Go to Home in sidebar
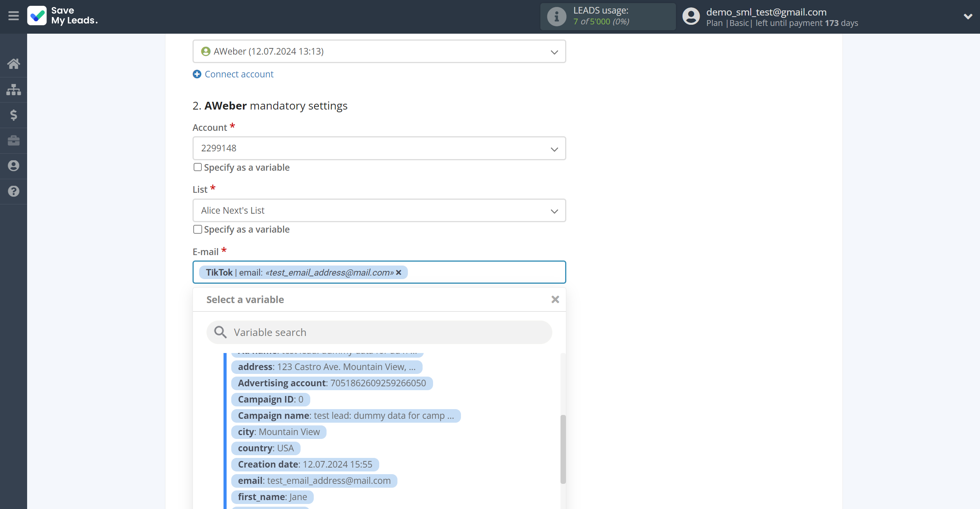 [x=14, y=64]
